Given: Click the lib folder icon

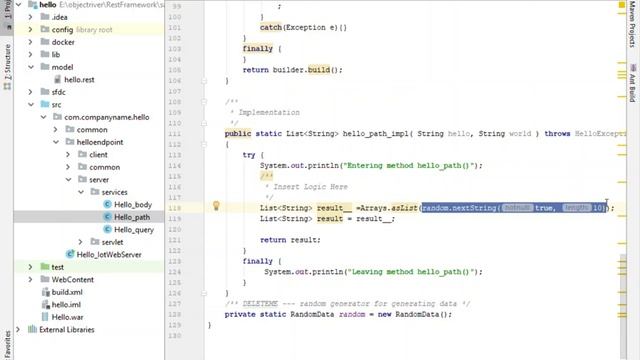Looking at the screenshot, I should click(45, 54).
